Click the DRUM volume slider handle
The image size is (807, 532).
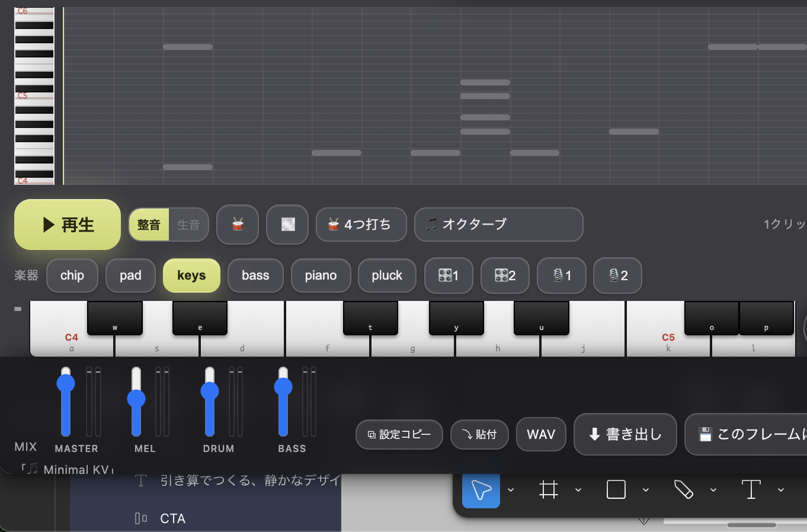[x=210, y=390]
